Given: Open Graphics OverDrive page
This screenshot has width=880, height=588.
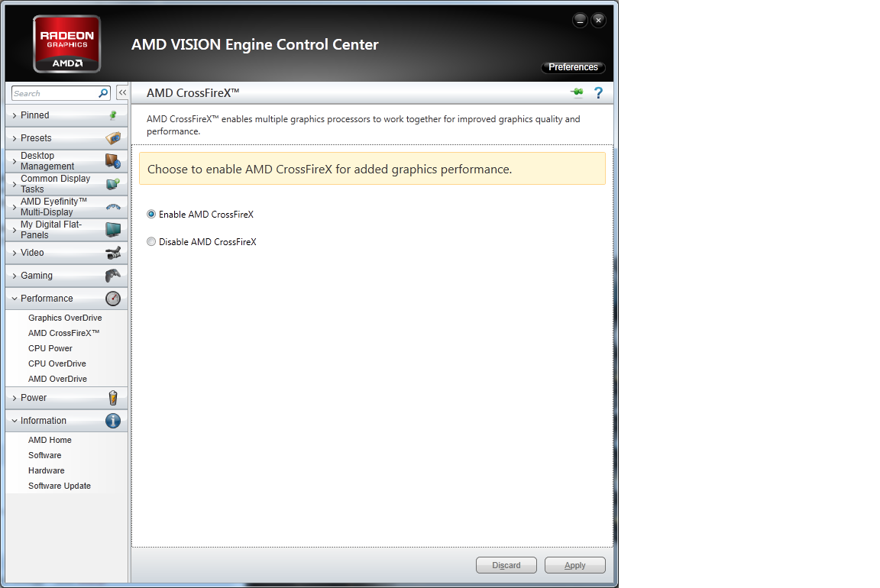Looking at the screenshot, I should [65, 318].
